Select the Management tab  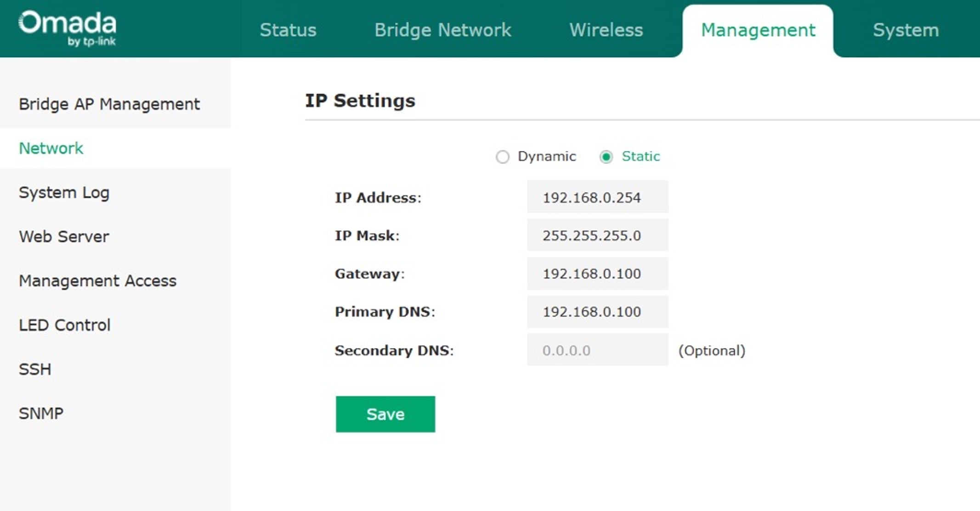758,30
